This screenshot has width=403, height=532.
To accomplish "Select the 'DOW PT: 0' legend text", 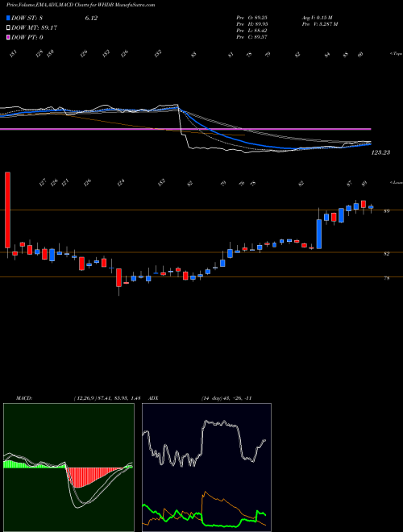I will (x=27, y=37).
